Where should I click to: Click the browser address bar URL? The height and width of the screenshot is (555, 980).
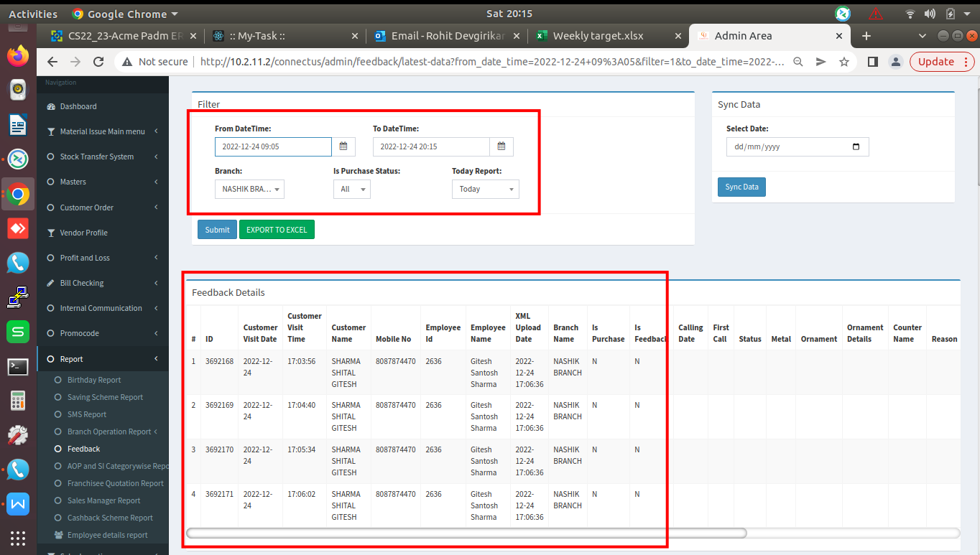click(492, 62)
